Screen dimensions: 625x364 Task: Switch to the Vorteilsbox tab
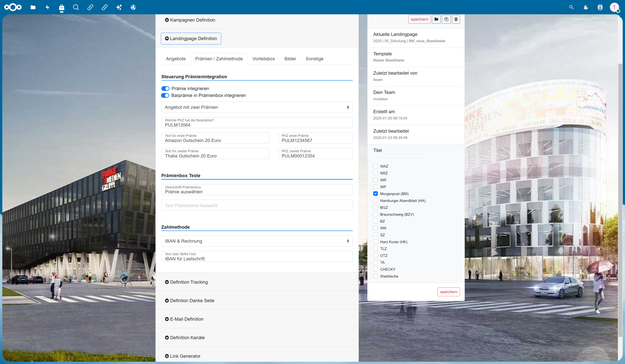tap(264, 59)
